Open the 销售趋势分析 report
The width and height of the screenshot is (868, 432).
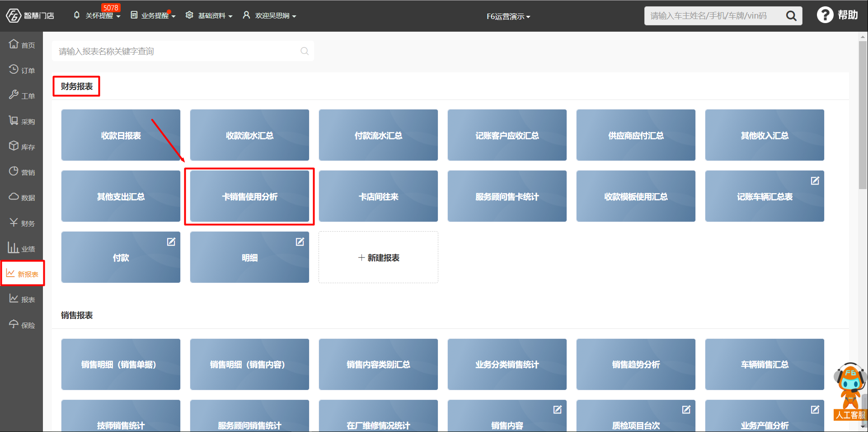(x=636, y=364)
